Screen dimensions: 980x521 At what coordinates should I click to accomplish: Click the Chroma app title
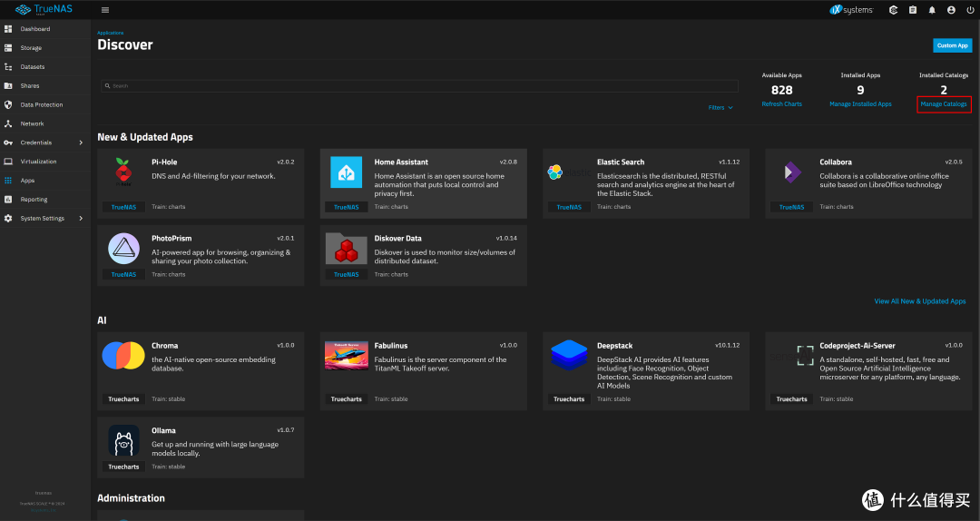pos(165,345)
